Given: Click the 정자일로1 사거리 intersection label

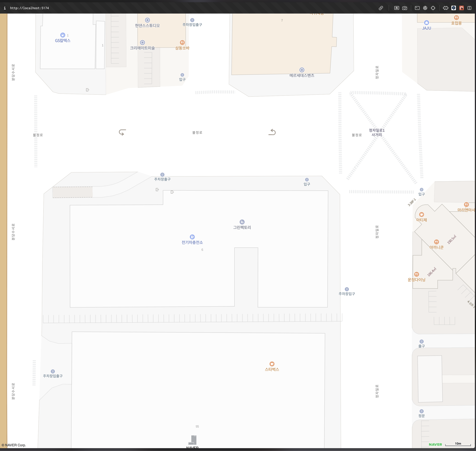Looking at the screenshot, I should pos(377,132).
